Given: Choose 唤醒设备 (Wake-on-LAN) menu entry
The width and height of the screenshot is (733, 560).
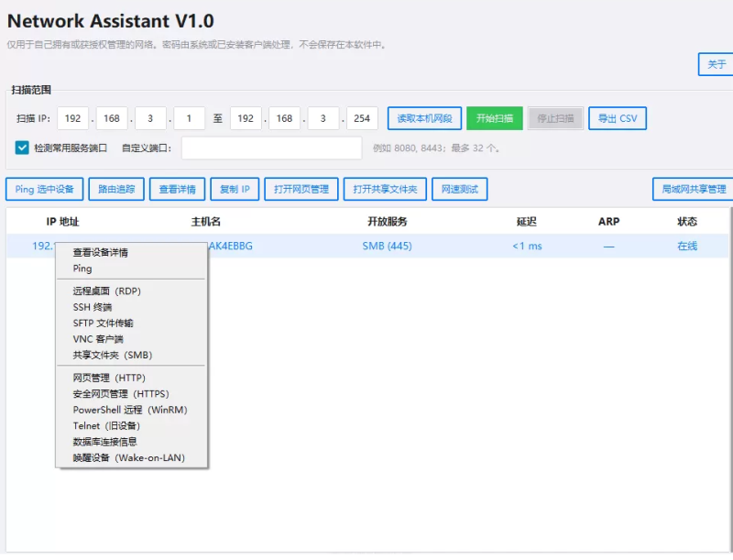Looking at the screenshot, I should click(131, 457).
